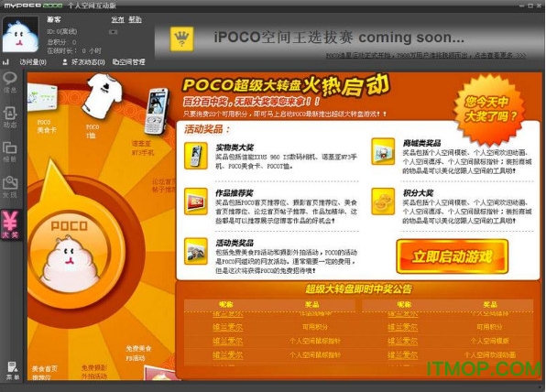
Task: Open the 信息 messages sidebar icon
Action: click(x=10, y=82)
